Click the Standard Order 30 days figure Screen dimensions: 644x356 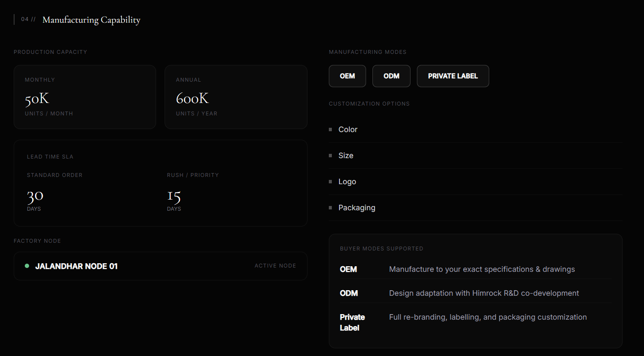coord(35,196)
